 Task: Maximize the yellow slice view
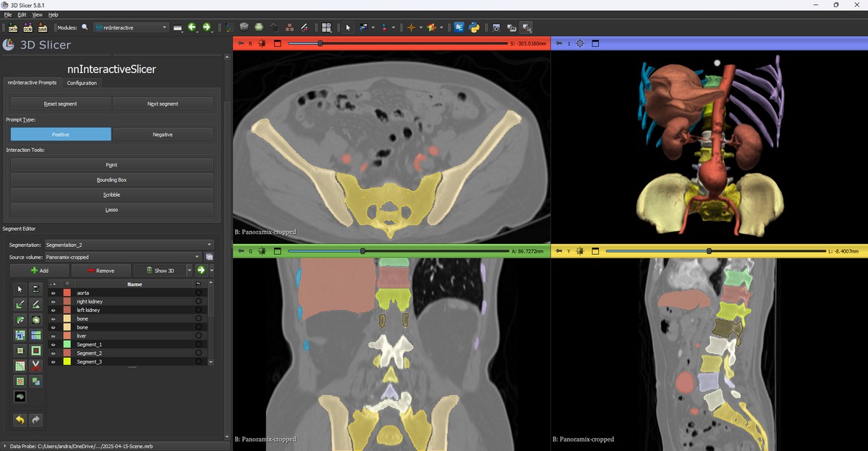[x=596, y=250]
